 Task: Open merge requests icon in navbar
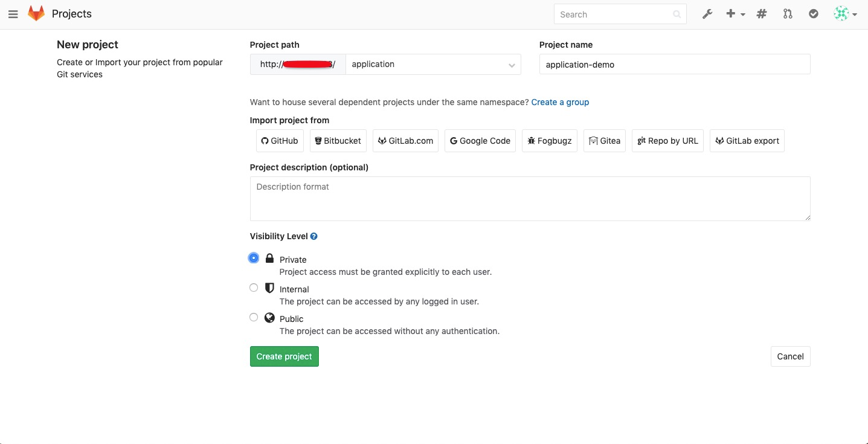tap(788, 14)
